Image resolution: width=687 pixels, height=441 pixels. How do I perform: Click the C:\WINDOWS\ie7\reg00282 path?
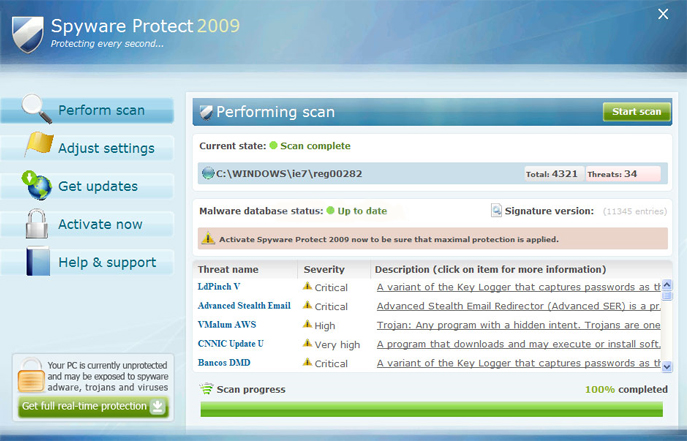[289, 174]
